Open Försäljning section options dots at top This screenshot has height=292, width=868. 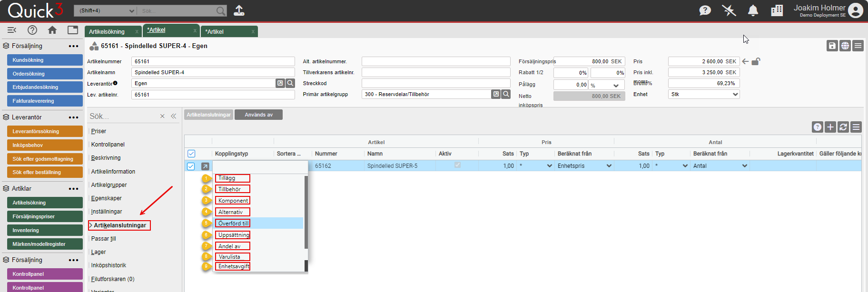(73, 46)
